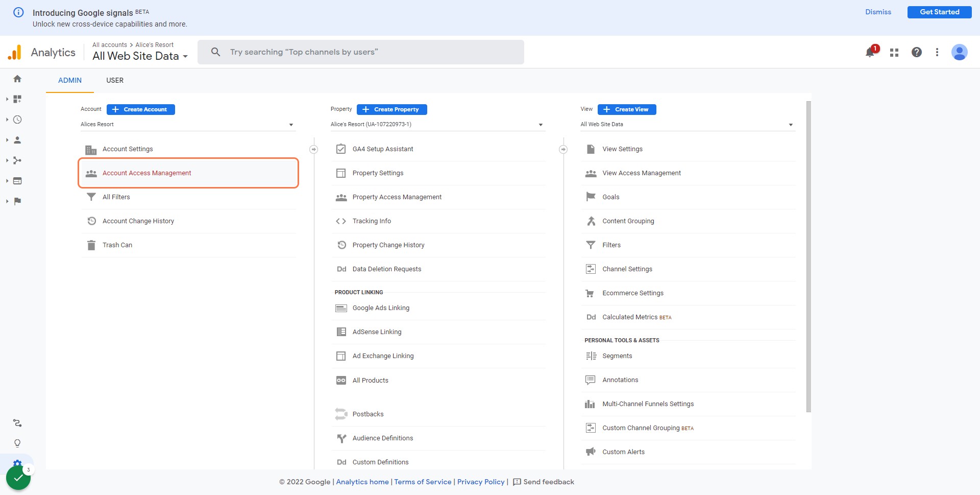
Task: Open the Realtime clock icon in sidebar
Action: (x=17, y=120)
